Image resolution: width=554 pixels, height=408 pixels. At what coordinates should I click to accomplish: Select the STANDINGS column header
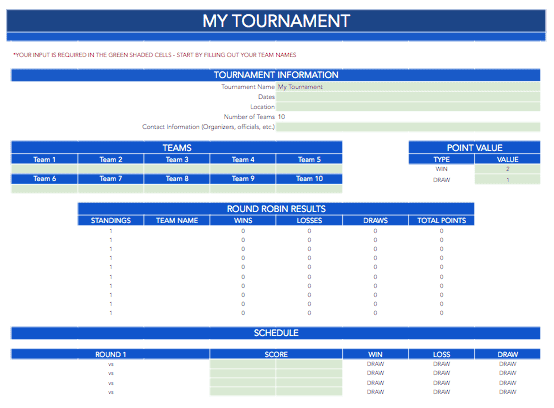click(111, 220)
